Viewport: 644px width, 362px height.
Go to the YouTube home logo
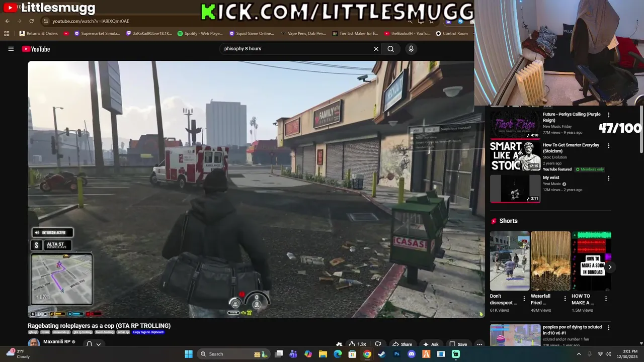pos(36,49)
